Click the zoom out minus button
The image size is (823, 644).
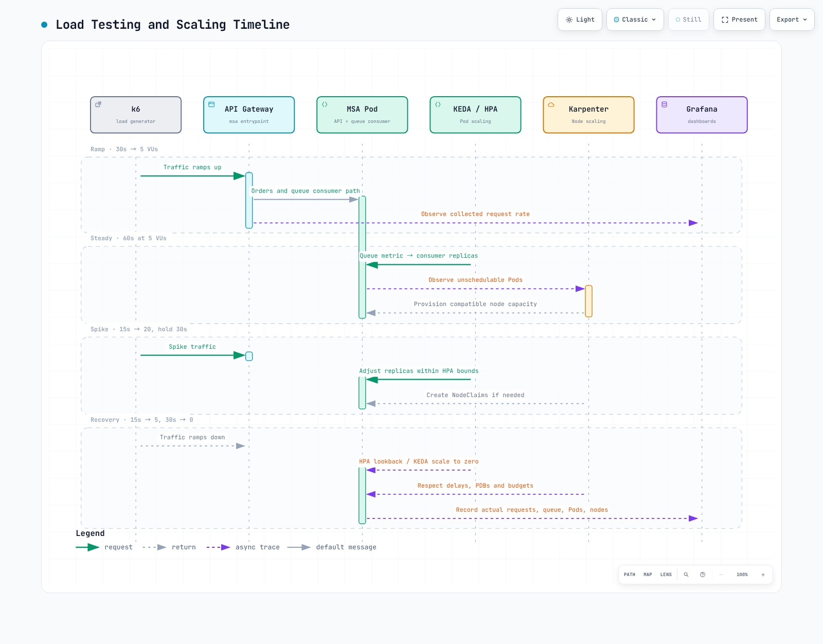point(721,575)
